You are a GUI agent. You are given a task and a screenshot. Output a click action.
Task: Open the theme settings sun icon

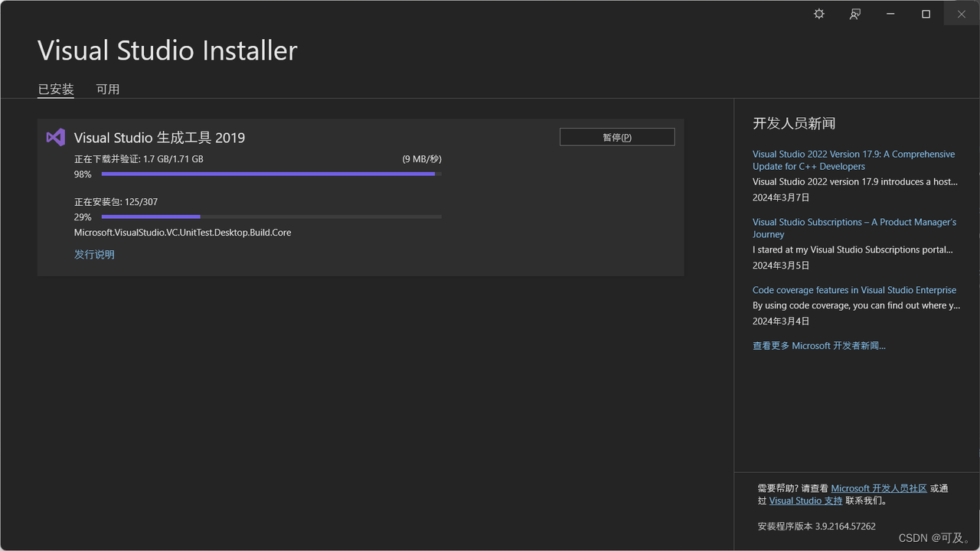coord(819,14)
